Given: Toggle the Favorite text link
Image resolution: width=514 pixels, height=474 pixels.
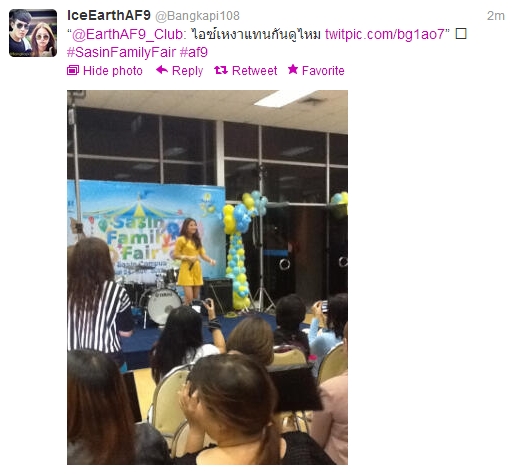Looking at the screenshot, I should coord(323,71).
